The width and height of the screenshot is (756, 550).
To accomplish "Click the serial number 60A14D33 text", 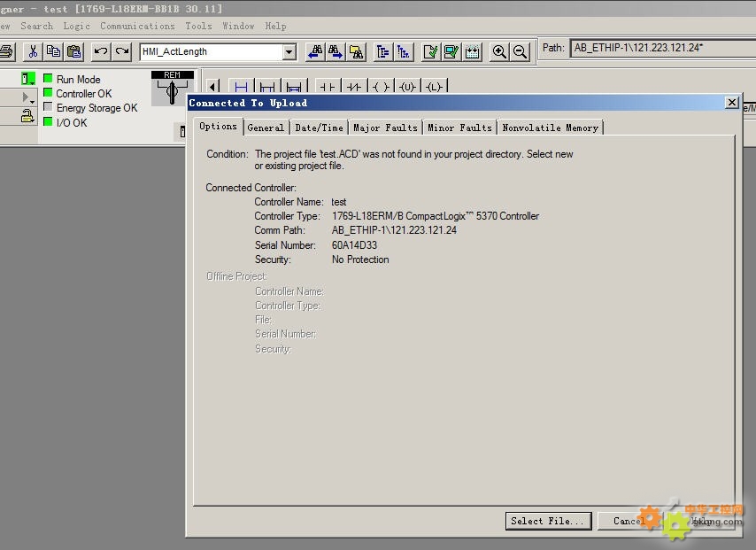I will 354,245.
